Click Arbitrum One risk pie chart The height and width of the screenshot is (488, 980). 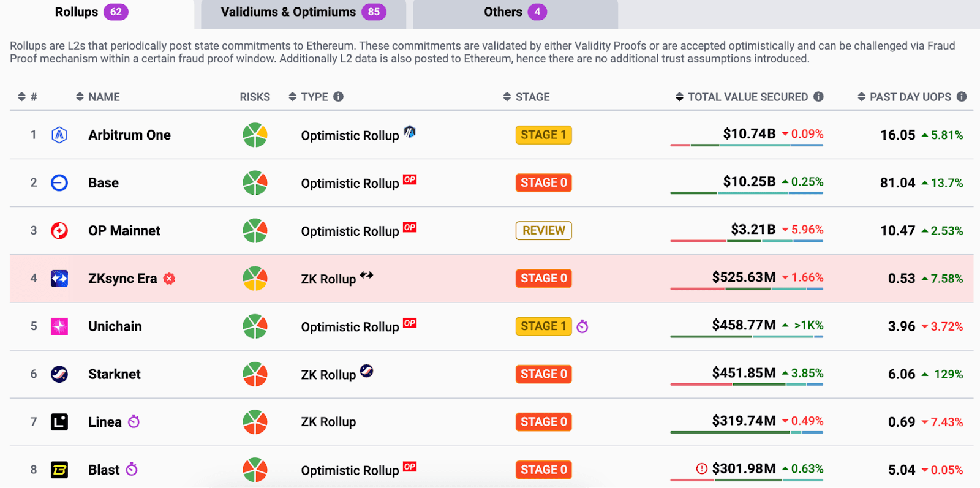[255, 135]
